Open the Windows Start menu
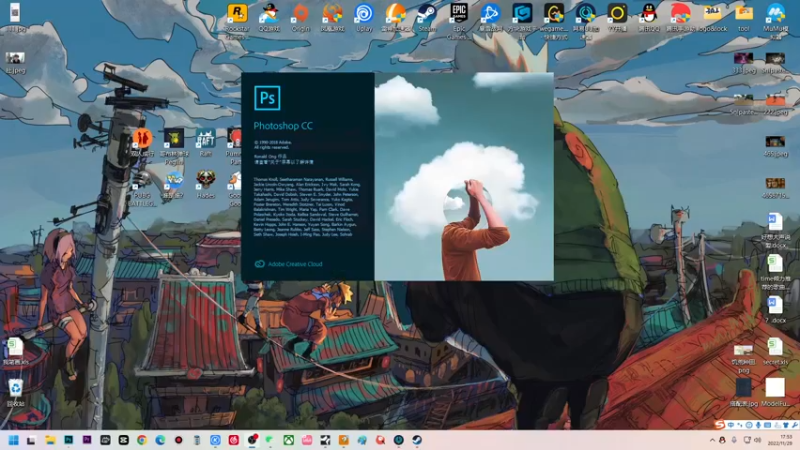Viewport: 800px width, 450px height. coord(13,440)
